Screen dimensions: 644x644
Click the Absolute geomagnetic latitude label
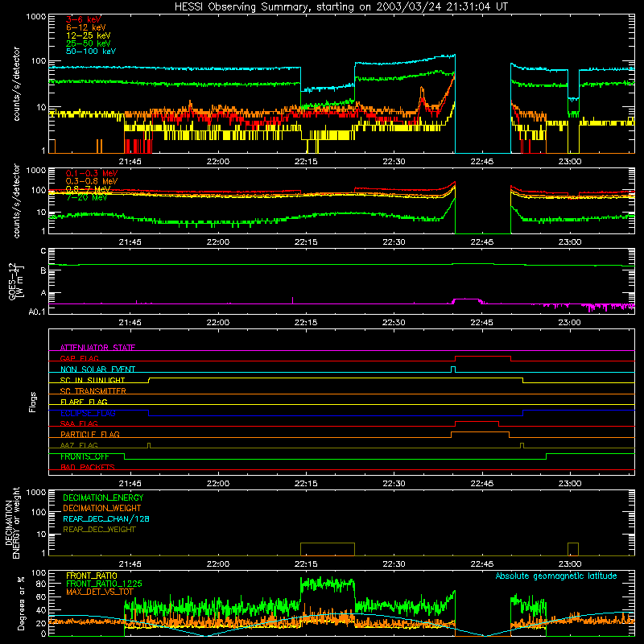[556, 576]
